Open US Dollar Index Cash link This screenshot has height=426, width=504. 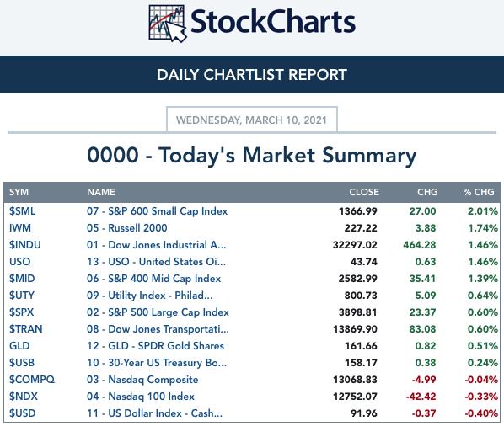(154, 413)
